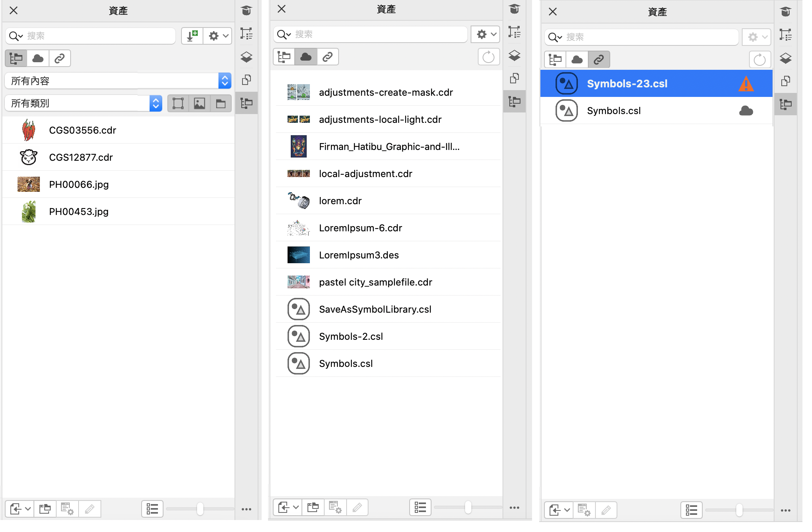812x532 pixels.
Task: Select pastel city_samplefile.cdr entry
Action: 375,282
